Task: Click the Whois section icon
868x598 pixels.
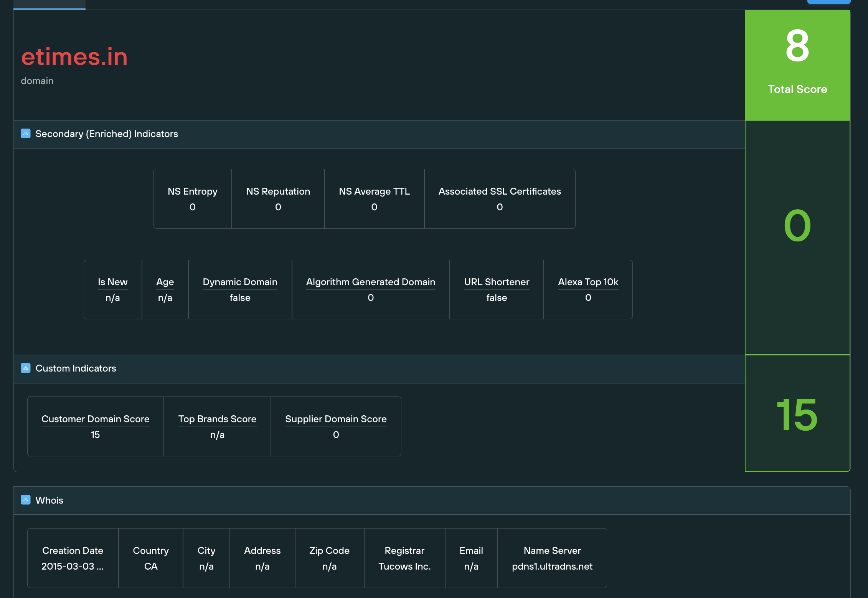Action: coord(26,500)
